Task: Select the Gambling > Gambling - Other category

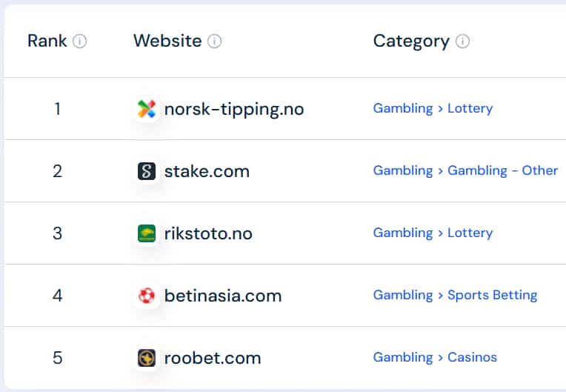Action: coord(465,170)
